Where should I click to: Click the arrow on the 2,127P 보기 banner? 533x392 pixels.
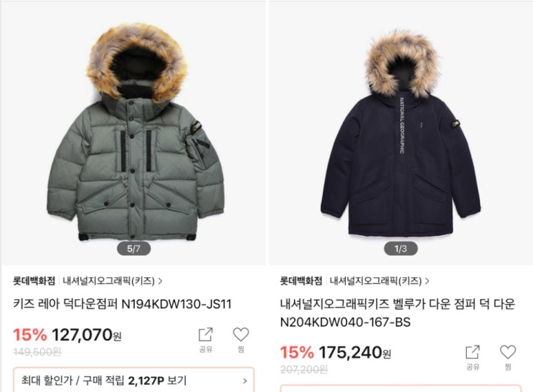tap(245, 381)
